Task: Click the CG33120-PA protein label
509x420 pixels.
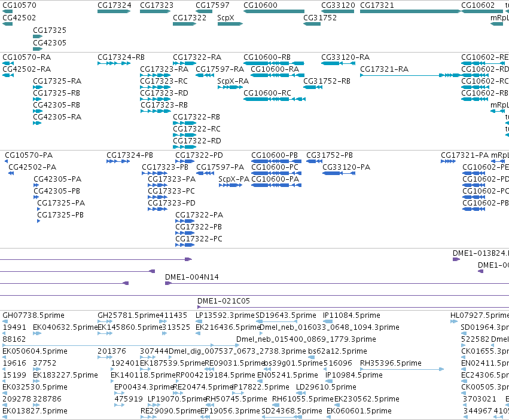Action: pos(346,167)
